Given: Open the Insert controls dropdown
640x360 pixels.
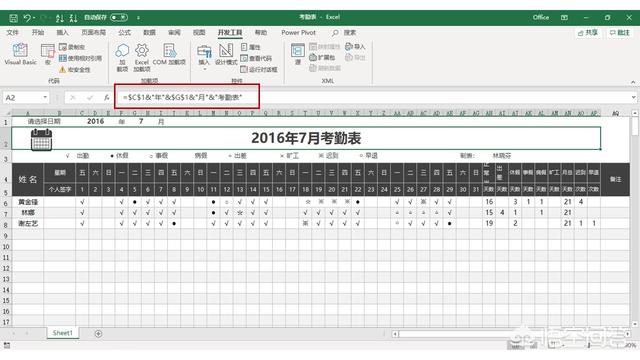Looking at the screenshot, I should click(x=204, y=57).
